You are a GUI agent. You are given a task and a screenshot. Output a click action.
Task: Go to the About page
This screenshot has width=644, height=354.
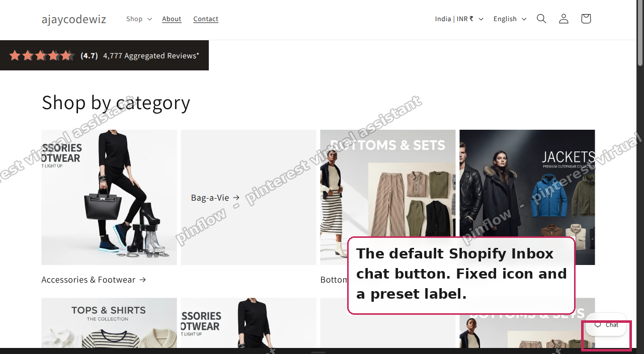coord(172,19)
